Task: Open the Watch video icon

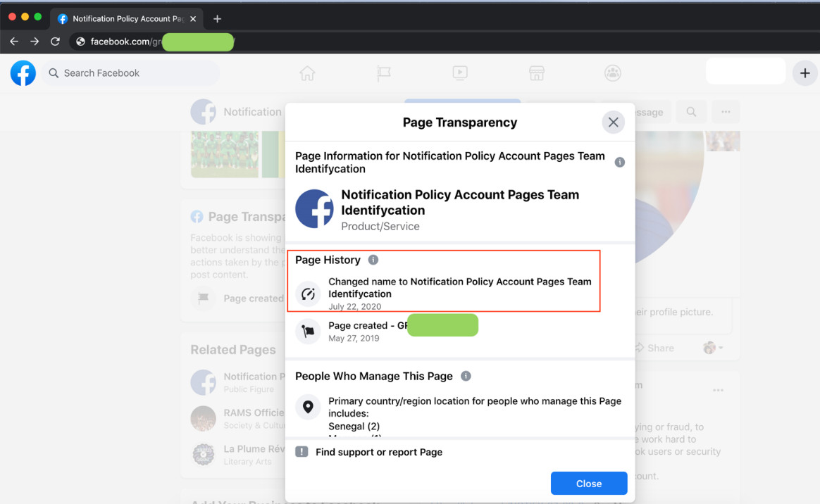Action: click(x=460, y=73)
